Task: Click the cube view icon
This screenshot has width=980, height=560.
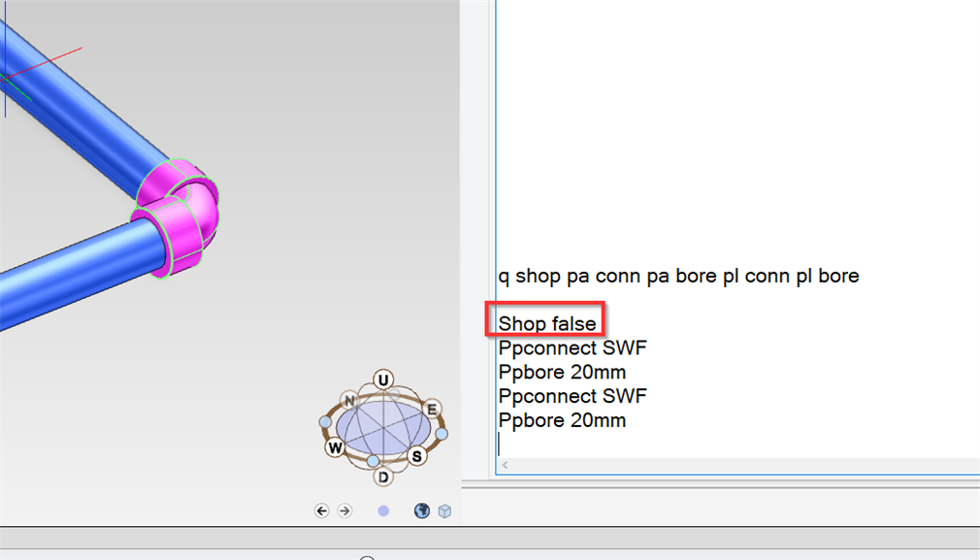Action: (445, 511)
